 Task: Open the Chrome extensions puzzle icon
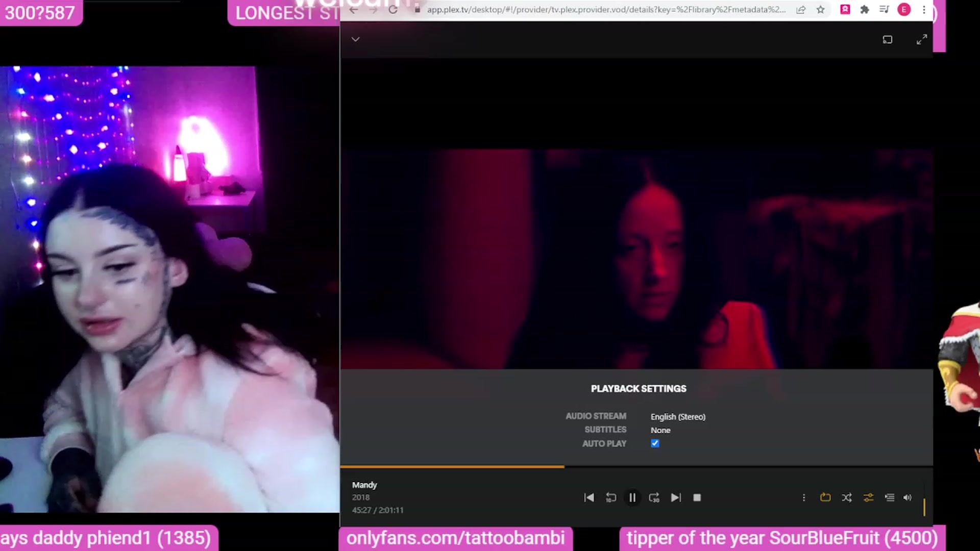pyautogui.click(x=865, y=10)
